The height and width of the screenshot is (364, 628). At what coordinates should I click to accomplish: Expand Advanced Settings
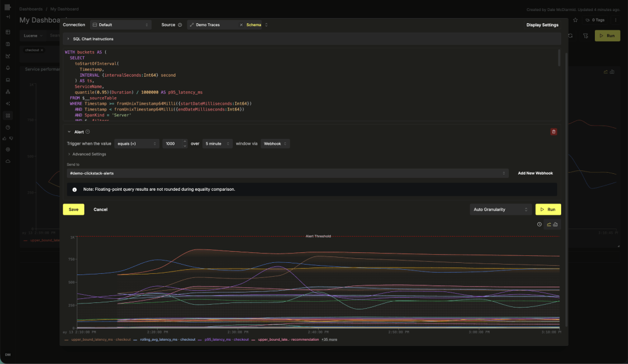coord(87,154)
